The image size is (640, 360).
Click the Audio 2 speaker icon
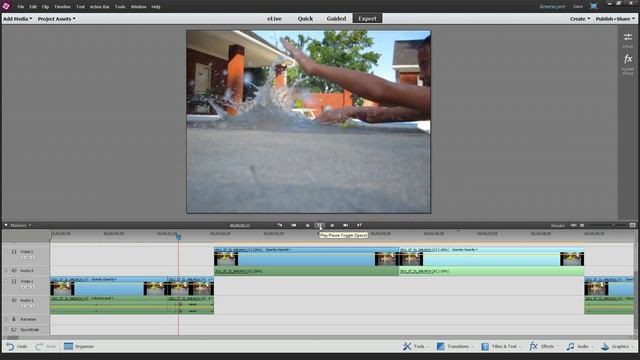tap(14, 270)
